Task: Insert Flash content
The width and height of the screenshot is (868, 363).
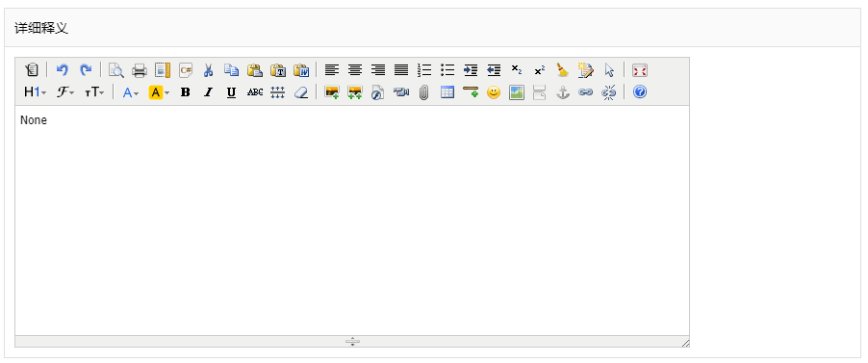Action: click(378, 92)
